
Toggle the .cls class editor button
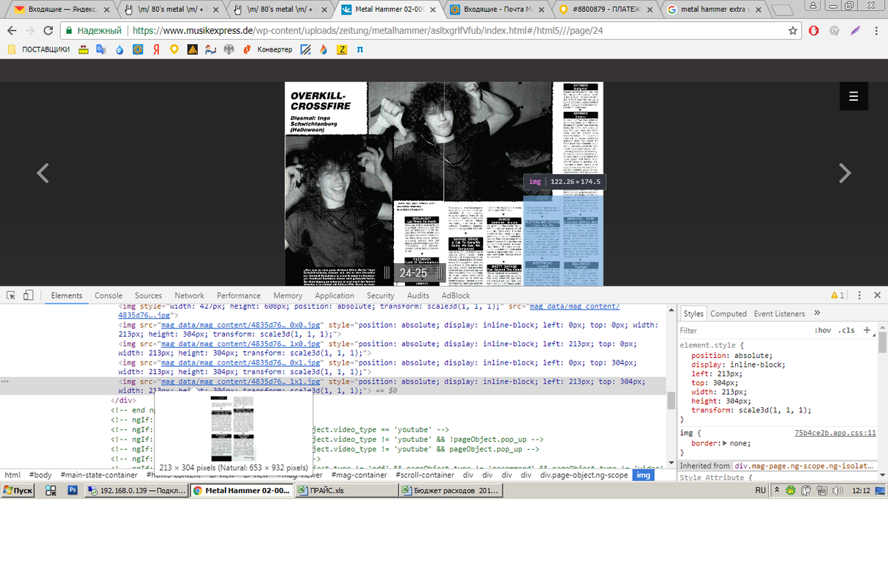(847, 331)
